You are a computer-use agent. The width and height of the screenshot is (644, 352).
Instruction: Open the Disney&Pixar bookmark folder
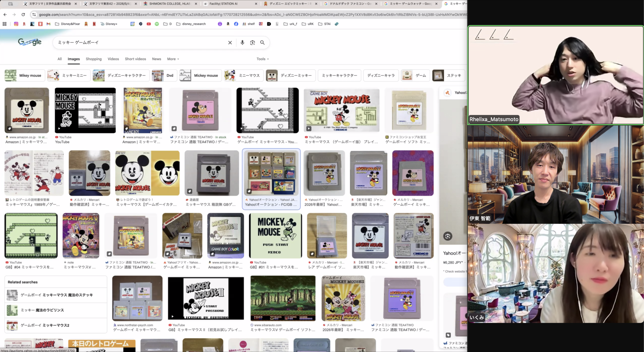click(67, 24)
